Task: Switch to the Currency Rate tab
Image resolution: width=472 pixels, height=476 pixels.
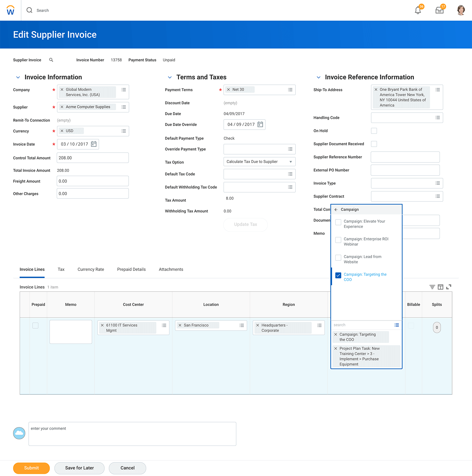Action: tap(91, 269)
